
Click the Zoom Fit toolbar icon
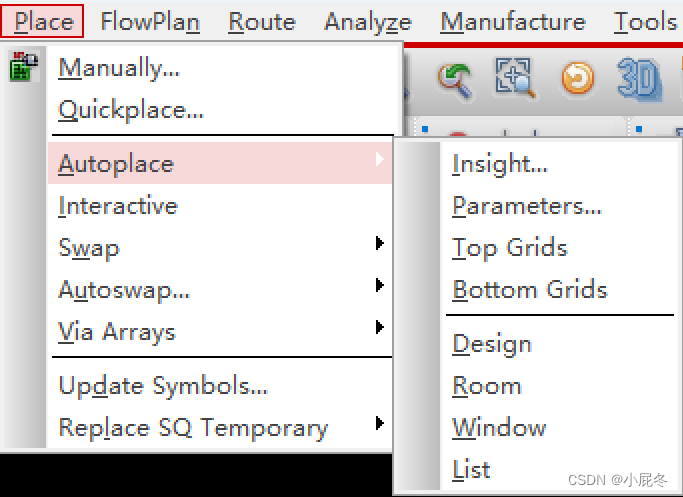515,78
